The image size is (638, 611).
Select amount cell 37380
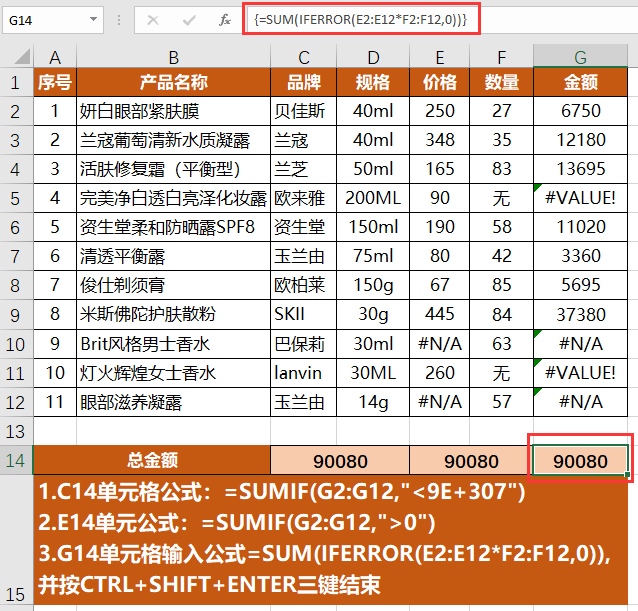[x=580, y=314]
